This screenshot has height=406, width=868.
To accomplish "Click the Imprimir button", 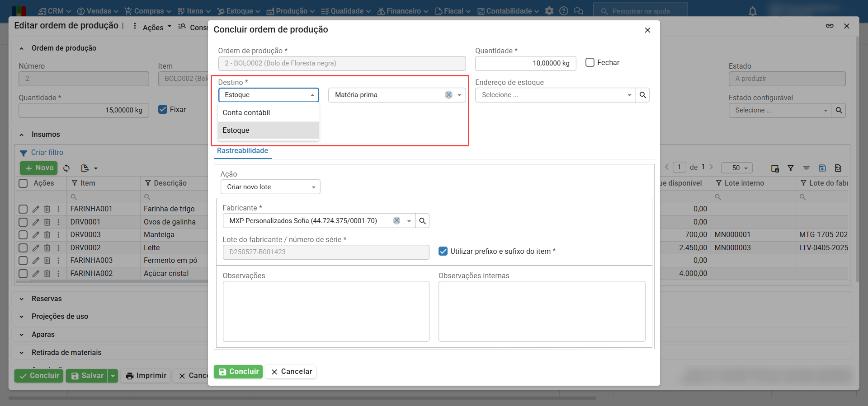I will 146,376.
